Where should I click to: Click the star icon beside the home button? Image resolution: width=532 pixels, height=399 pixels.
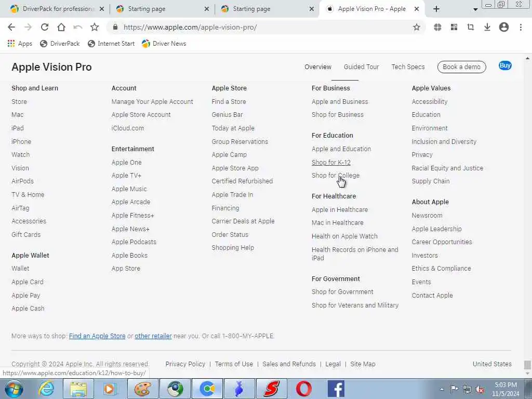coord(95,27)
